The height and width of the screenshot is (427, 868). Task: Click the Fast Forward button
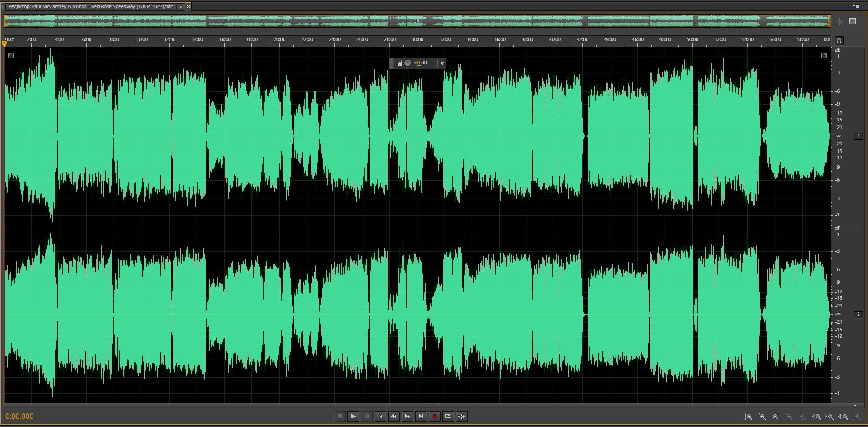coord(408,416)
